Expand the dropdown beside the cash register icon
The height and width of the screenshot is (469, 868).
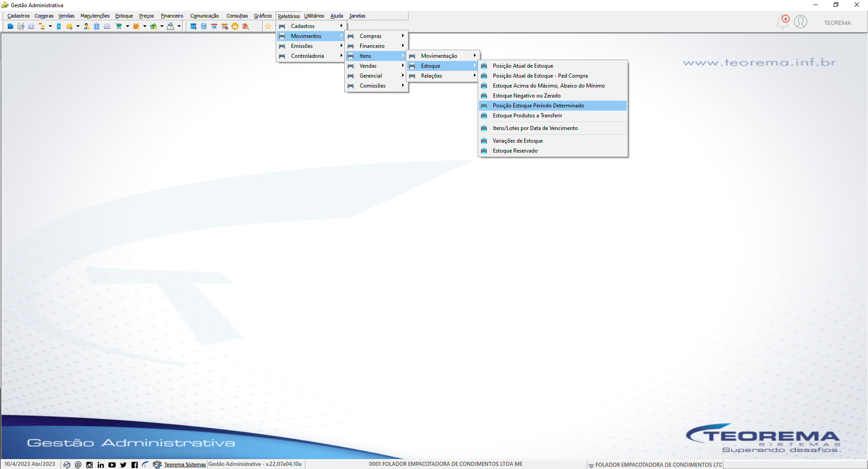(x=179, y=26)
